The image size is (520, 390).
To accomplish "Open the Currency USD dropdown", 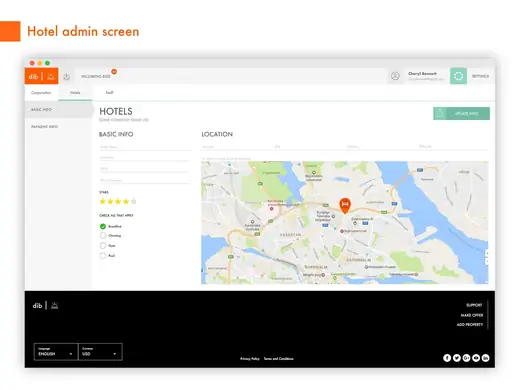I will click(x=100, y=352).
